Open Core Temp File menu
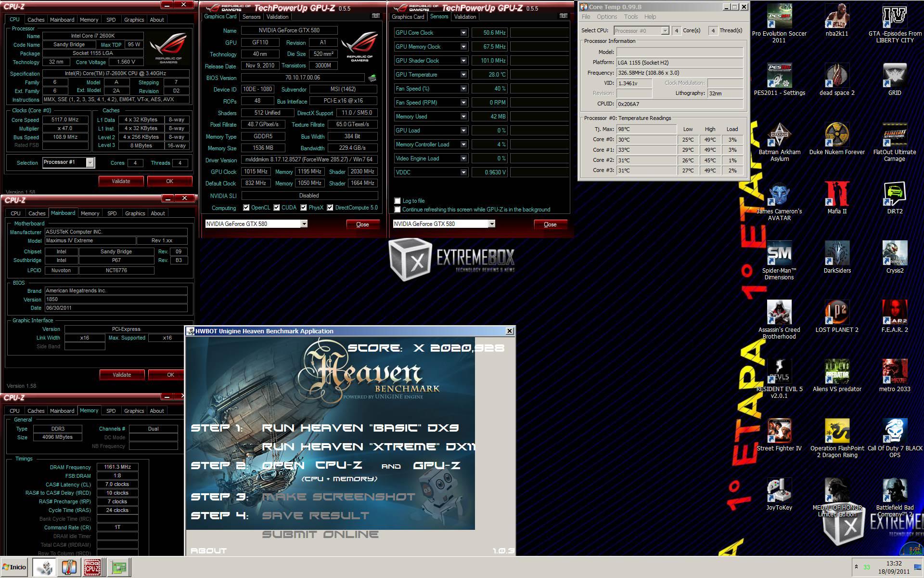The image size is (924, 578). (x=586, y=17)
